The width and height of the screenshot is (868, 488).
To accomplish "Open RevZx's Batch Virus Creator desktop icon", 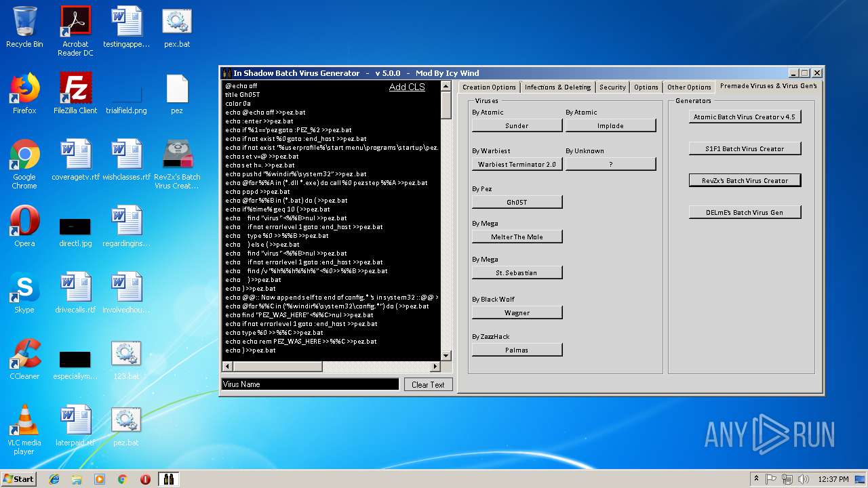I will pyautogui.click(x=177, y=164).
